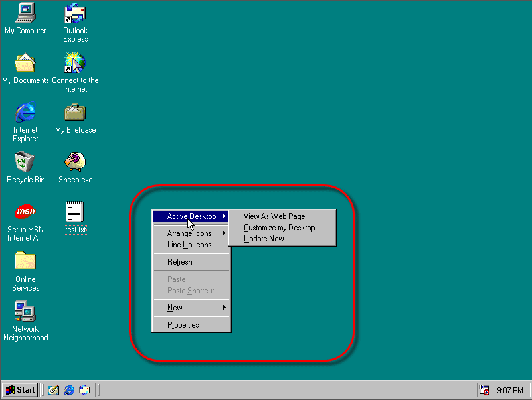This screenshot has height=400, width=532.
Task: Open the Start menu button
Action: (x=20, y=390)
